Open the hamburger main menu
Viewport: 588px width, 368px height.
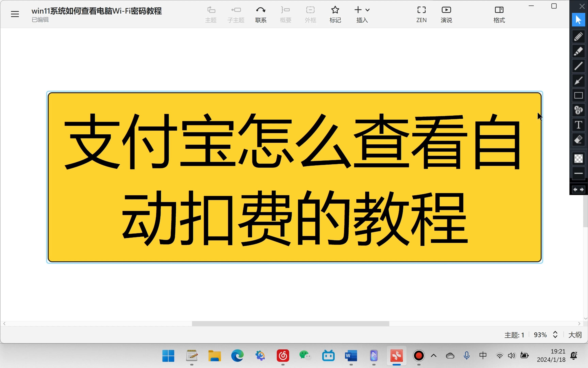click(x=15, y=14)
